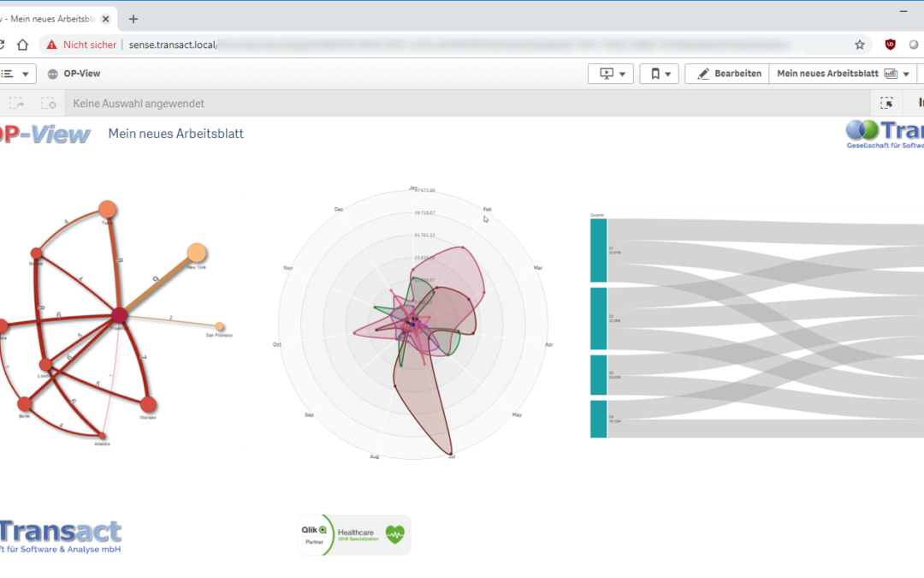The image size is (924, 578).
Task: Click the Feb axis label on radar chart
Action: [x=488, y=210]
